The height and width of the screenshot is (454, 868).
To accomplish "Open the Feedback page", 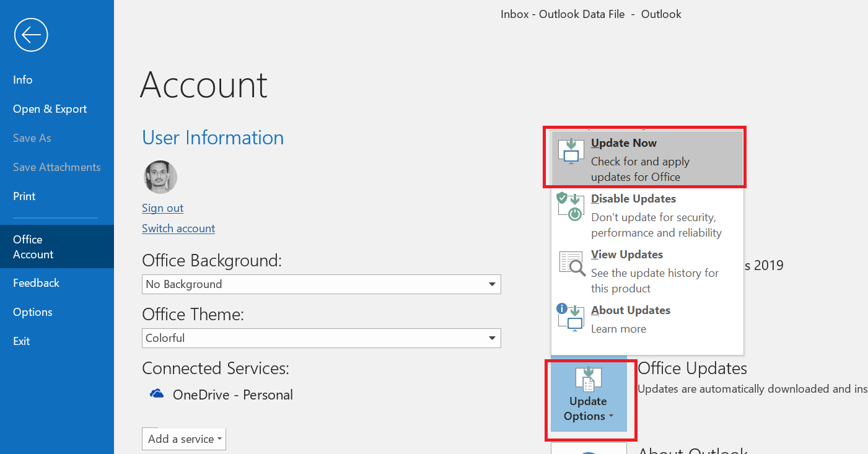I will (x=36, y=283).
